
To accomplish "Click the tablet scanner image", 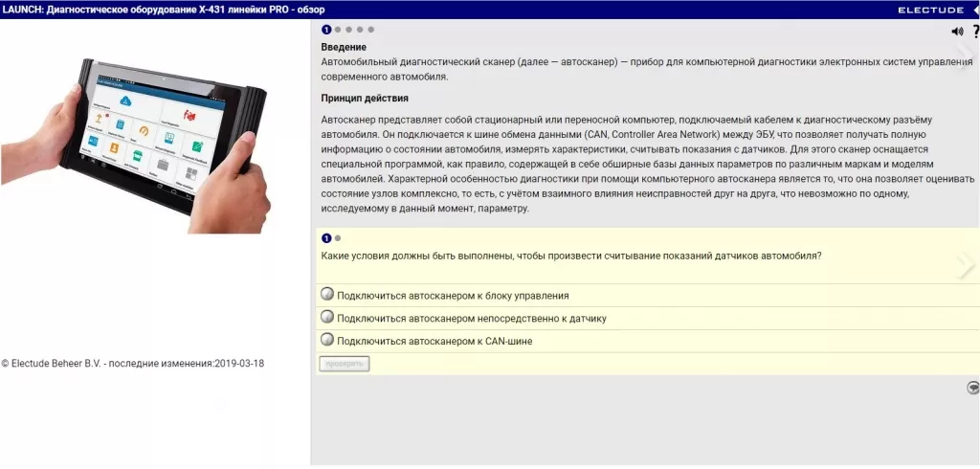I will [136, 145].
